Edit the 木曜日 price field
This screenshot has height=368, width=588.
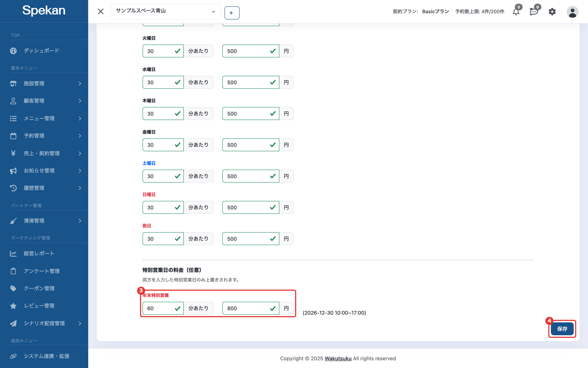pyautogui.click(x=251, y=114)
